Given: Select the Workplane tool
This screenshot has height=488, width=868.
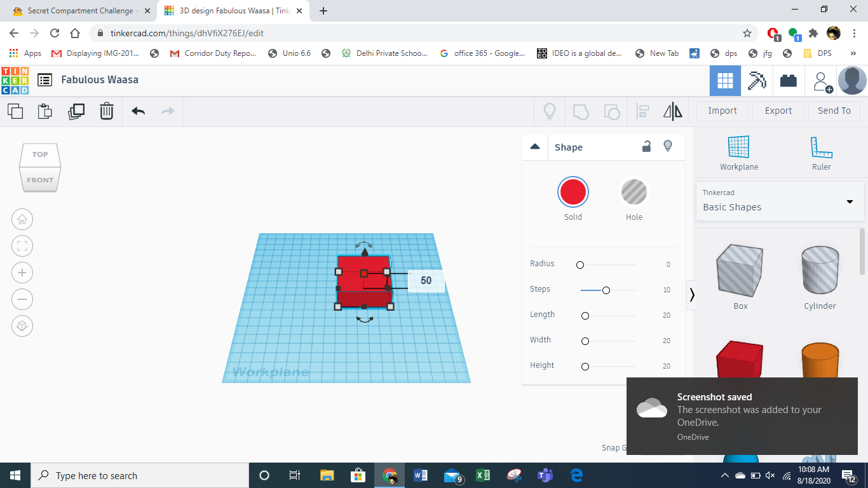Looking at the screenshot, I should 739,153.
